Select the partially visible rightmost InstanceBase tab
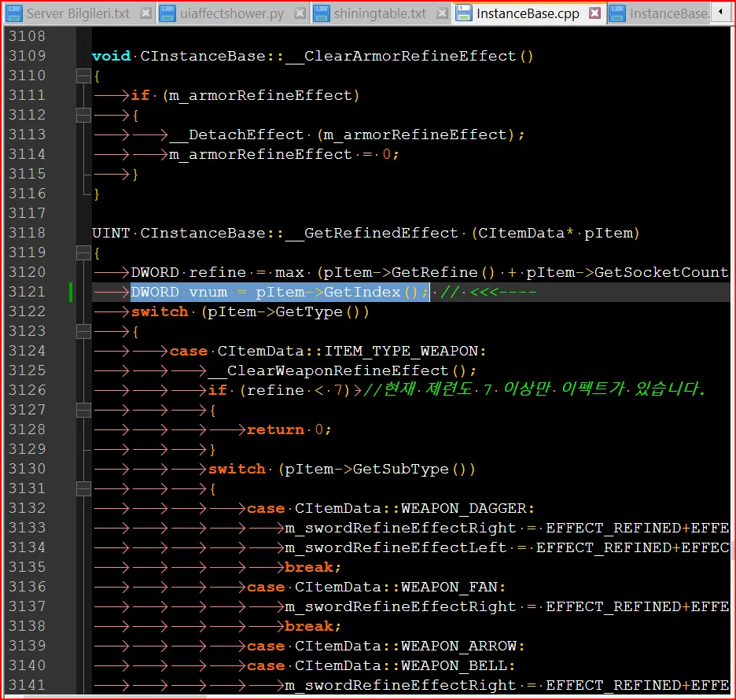736x700 pixels. coord(667,13)
